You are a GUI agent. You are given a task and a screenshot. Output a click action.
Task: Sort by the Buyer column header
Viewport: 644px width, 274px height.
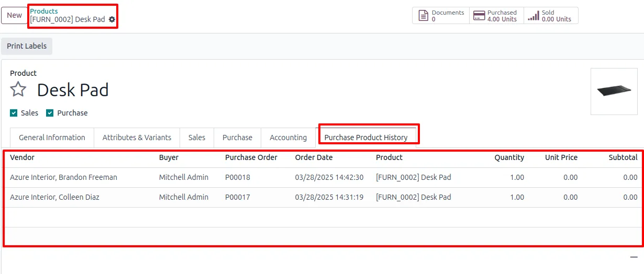pos(169,157)
